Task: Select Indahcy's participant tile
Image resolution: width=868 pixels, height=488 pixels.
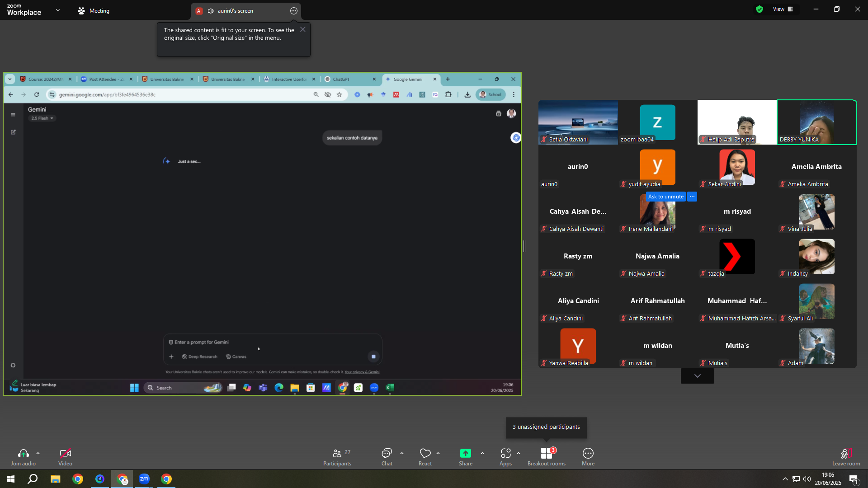Action: [816, 256]
